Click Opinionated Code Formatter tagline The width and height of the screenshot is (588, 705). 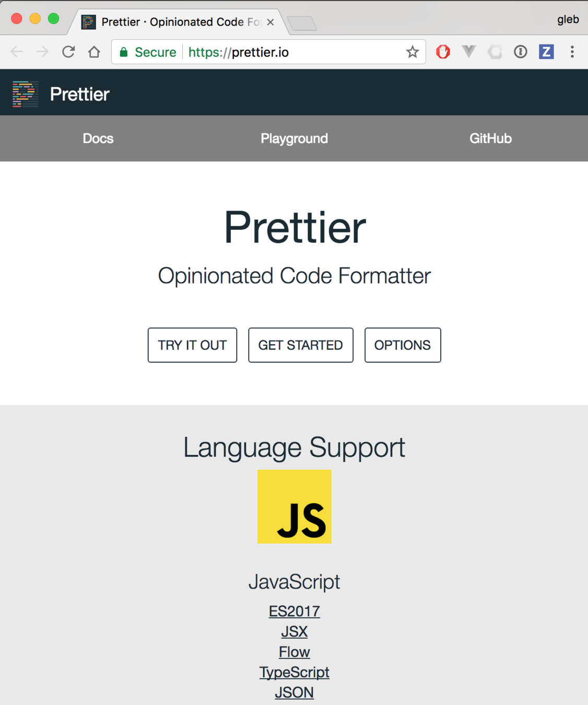point(295,276)
